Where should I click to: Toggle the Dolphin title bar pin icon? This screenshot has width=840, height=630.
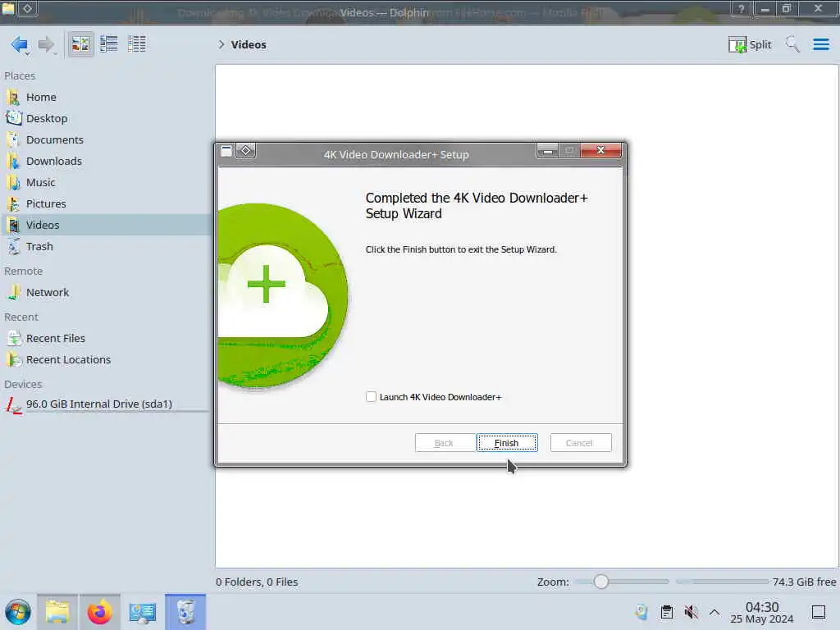[27, 8]
